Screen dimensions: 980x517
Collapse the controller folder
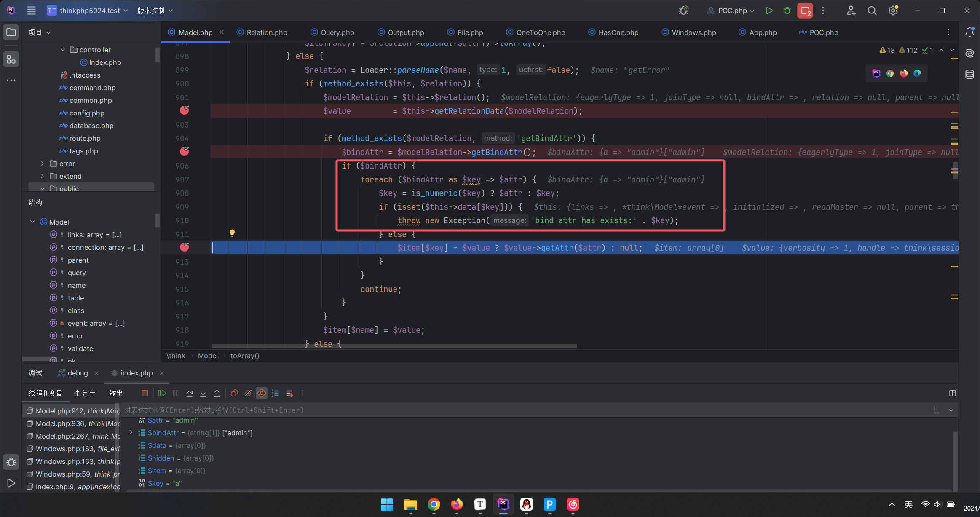pyautogui.click(x=63, y=50)
